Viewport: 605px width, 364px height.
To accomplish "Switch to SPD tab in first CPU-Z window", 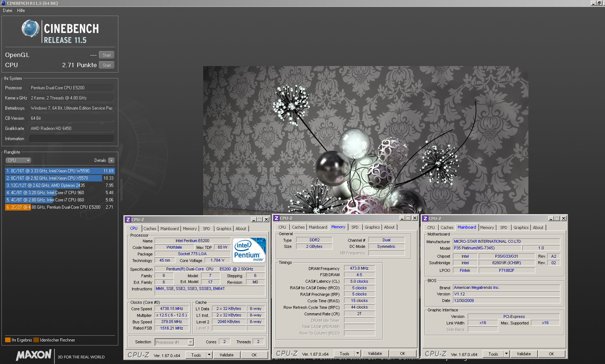I will point(207,229).
